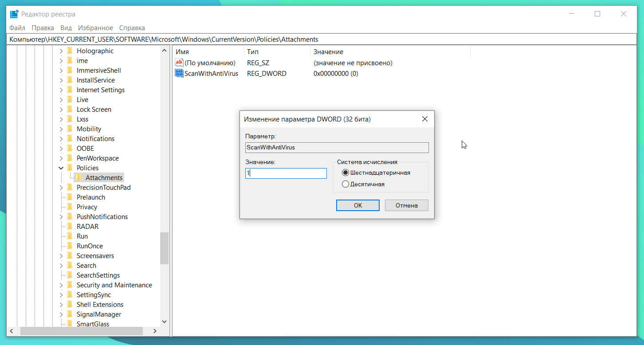Expand the Security and Maintenance node
Viewport: 644px width, 345px height.
tap(61, 285)
